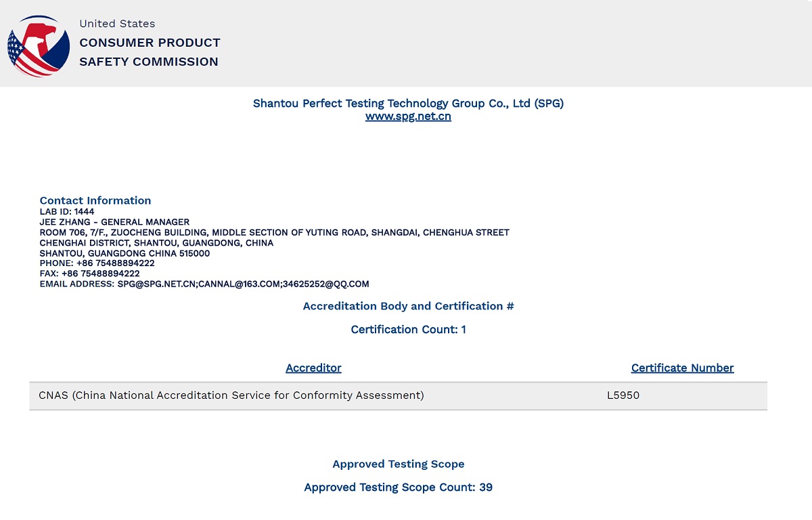
Task: Select the FAX: +86 75488894222 line
Action: [x=90, y=274]
